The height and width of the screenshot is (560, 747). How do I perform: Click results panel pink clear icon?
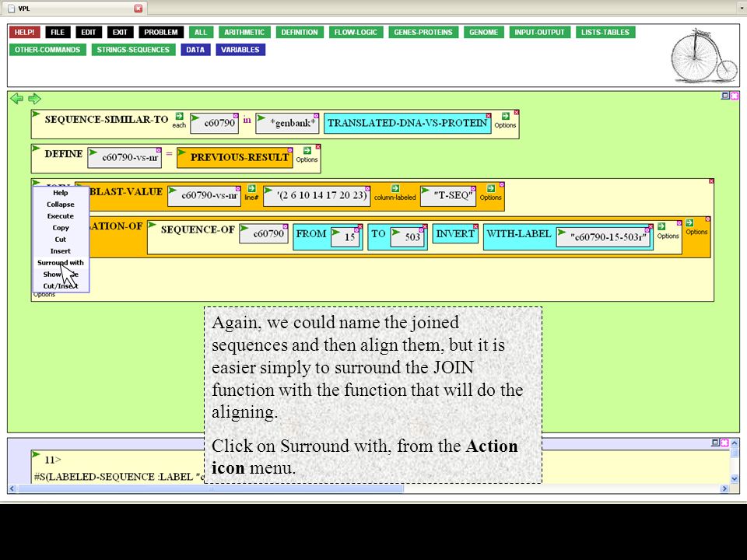point(724,443)
